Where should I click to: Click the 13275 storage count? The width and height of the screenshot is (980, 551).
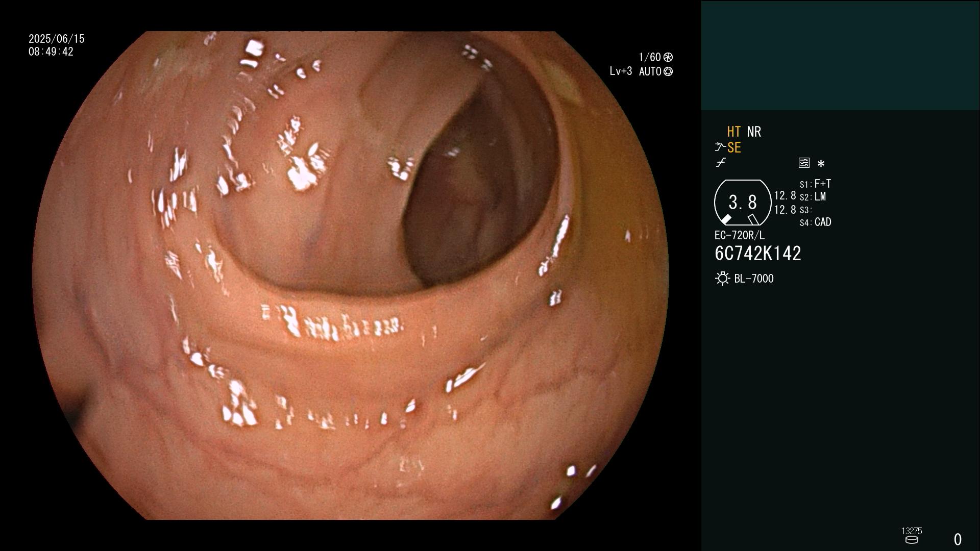(912, 531)
